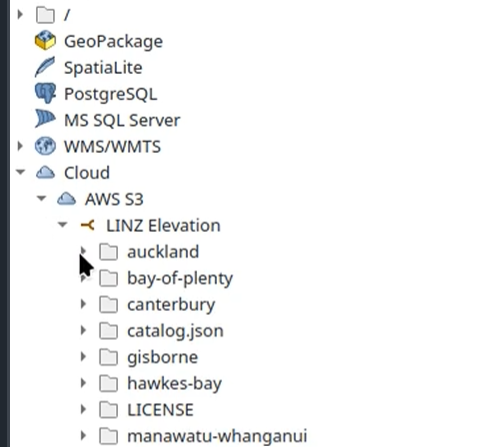The width and height of the screenshot is (482, 447).
Task: Click the PostgreSQL elephant icon
Action: click(x=45, y=93)
